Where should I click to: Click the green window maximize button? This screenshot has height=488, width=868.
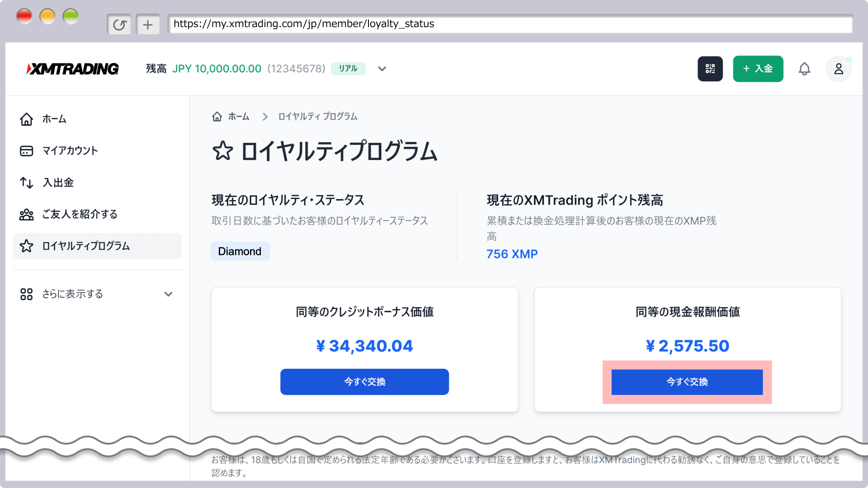click(x=71, y=17)
